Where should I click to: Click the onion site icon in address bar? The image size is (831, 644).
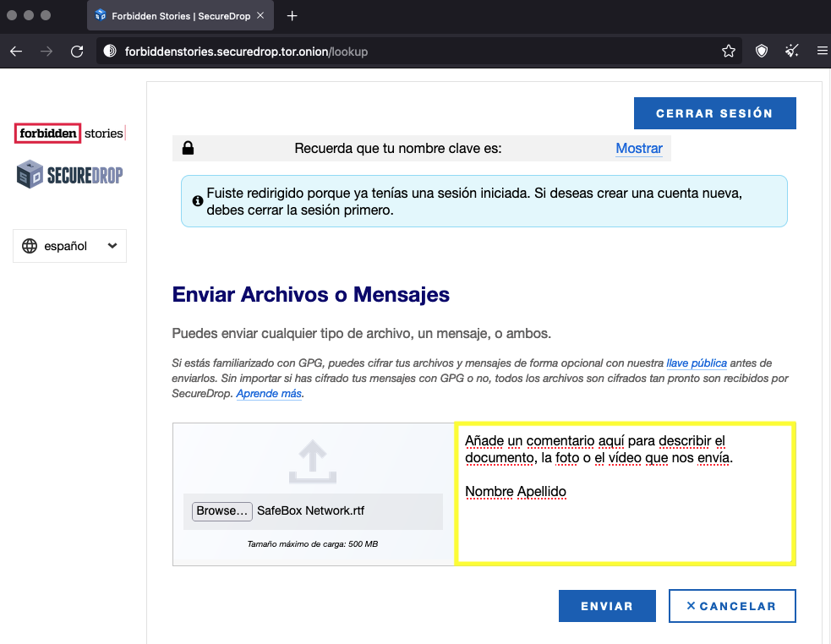109,52
